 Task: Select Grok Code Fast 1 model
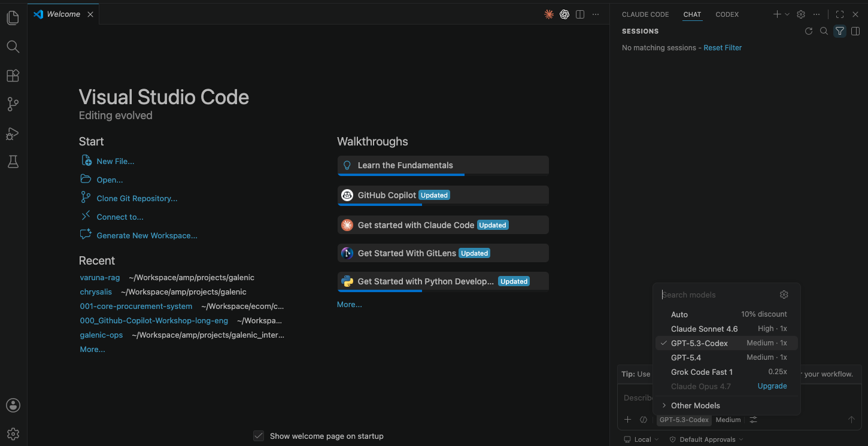click(727, 372)
